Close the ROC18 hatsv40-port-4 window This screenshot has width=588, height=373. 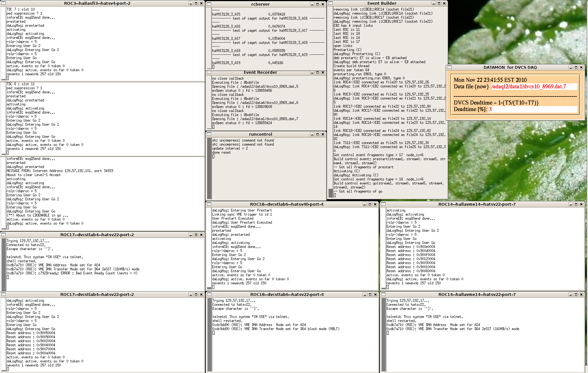(x=375, y=204)
